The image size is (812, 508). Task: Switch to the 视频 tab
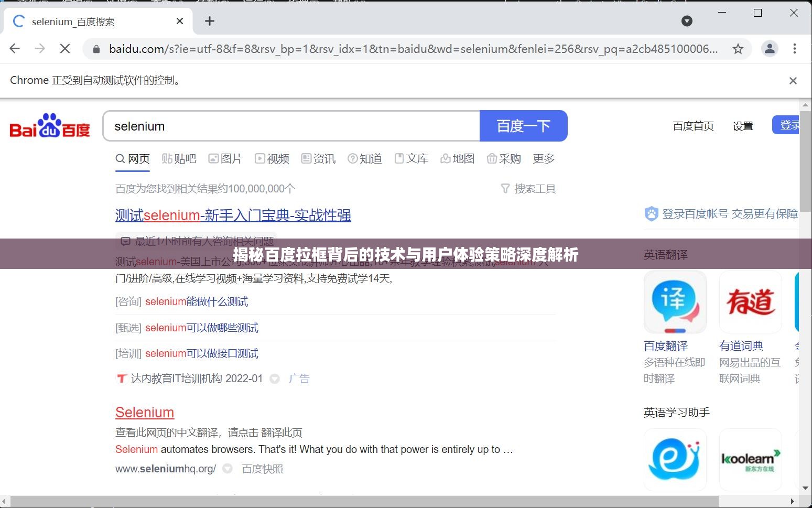(x=272, y=159)
